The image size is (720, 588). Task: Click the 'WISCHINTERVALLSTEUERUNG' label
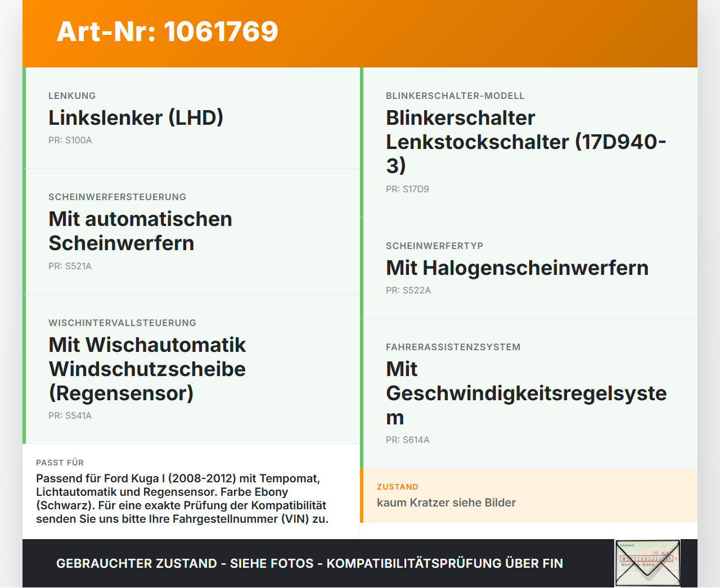click(x=123, y=323)
